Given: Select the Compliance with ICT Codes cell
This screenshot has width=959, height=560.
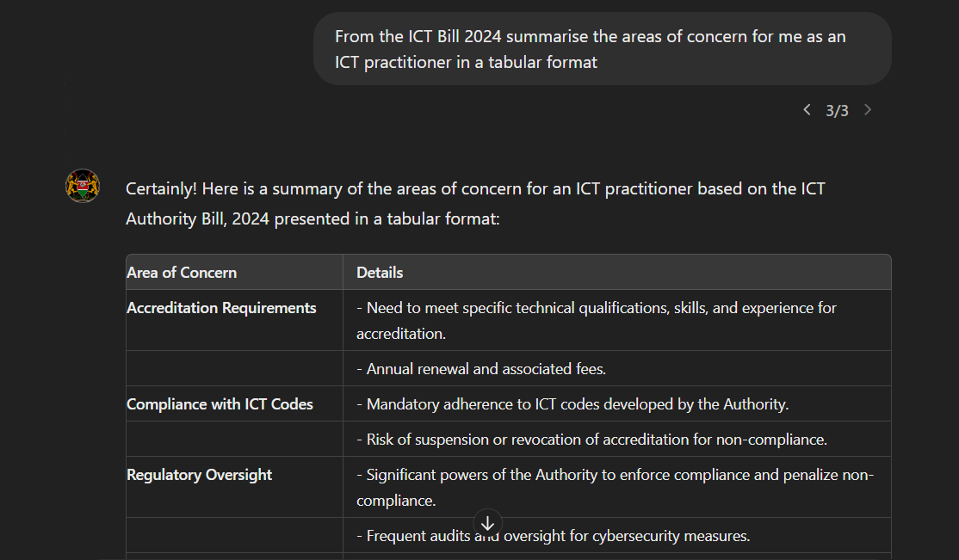Looking at the screenshot, I should [x=234, y=404].
